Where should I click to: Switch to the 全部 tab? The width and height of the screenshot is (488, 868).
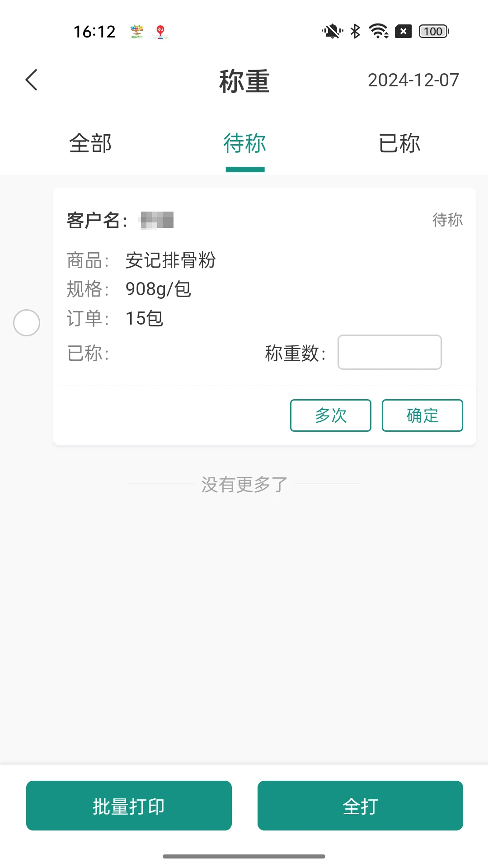click(90, 144)
